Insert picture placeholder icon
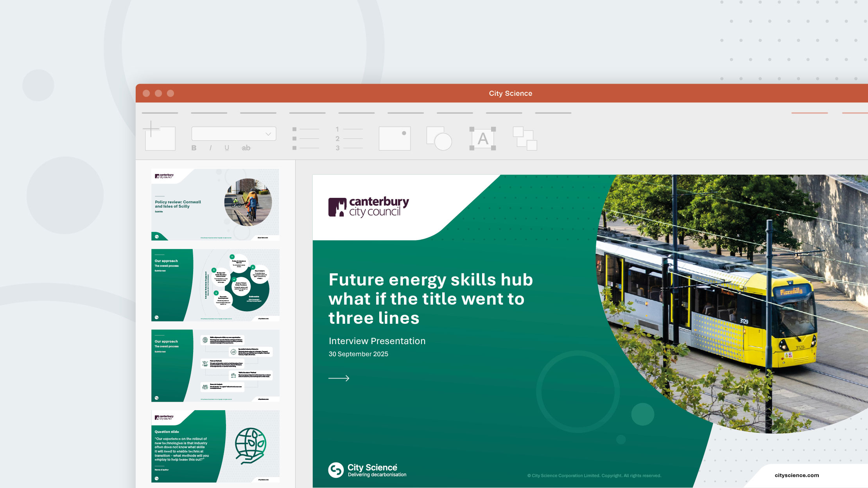This screenshot has width=868, height=488. pos(395,138)
